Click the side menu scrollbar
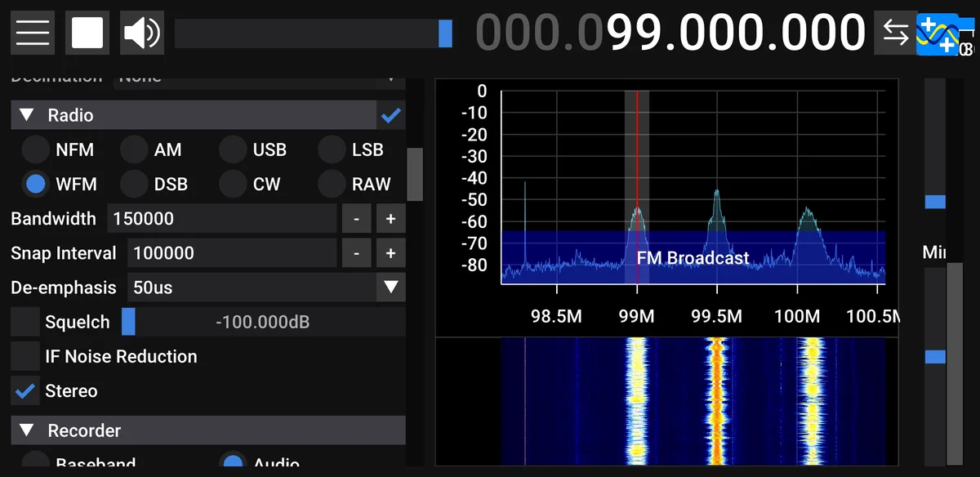 point(415,174)
